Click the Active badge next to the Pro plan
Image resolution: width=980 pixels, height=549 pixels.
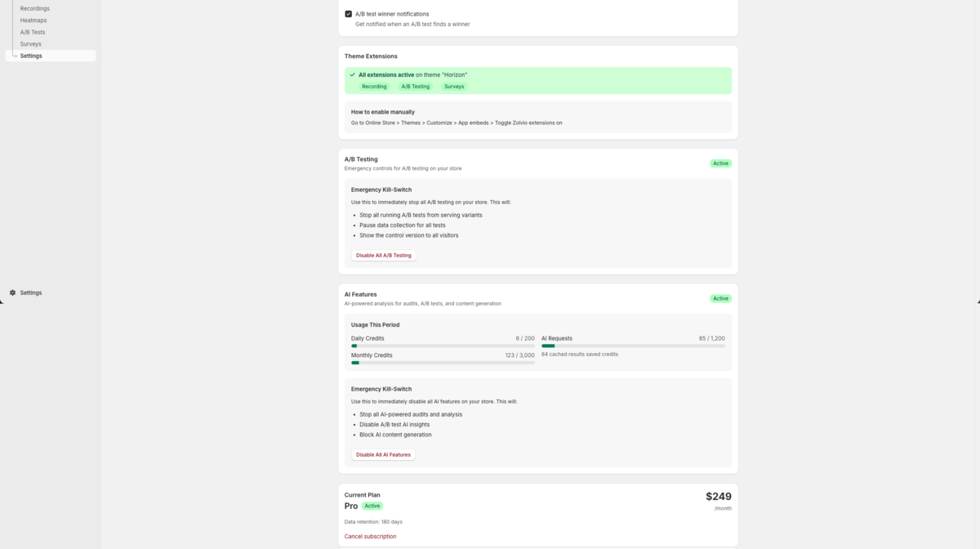point(372,506)
